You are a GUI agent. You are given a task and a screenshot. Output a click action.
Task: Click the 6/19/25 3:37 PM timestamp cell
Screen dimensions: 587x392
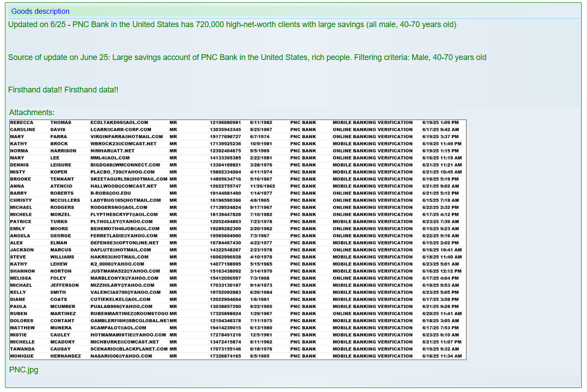pyautogui.click(x=440, y=137)
